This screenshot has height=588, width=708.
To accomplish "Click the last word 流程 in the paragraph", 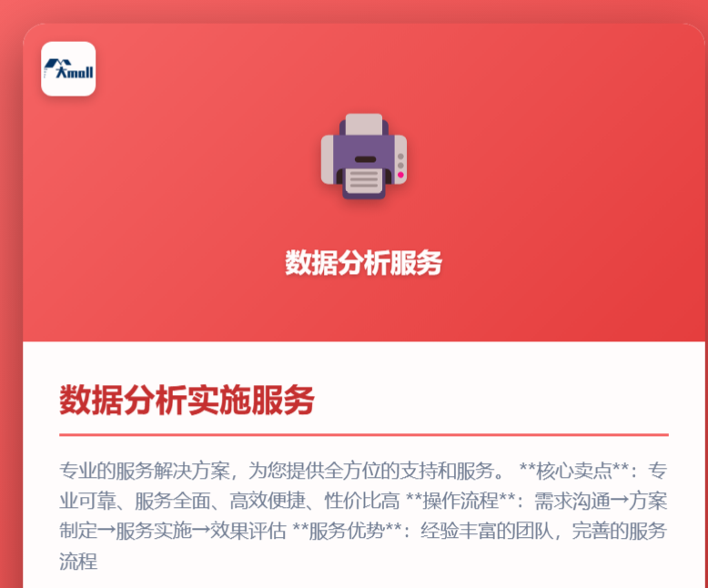I will (x=78, y=562).
